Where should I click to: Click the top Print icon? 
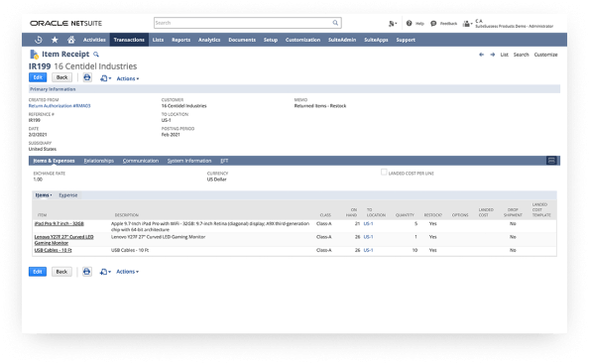87,77
